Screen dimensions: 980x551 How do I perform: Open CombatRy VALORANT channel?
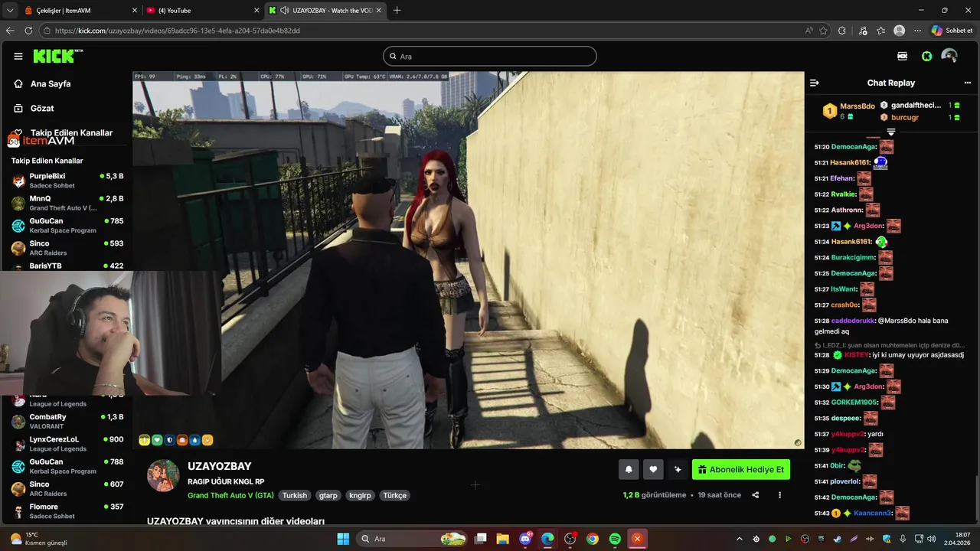point(67,421)
